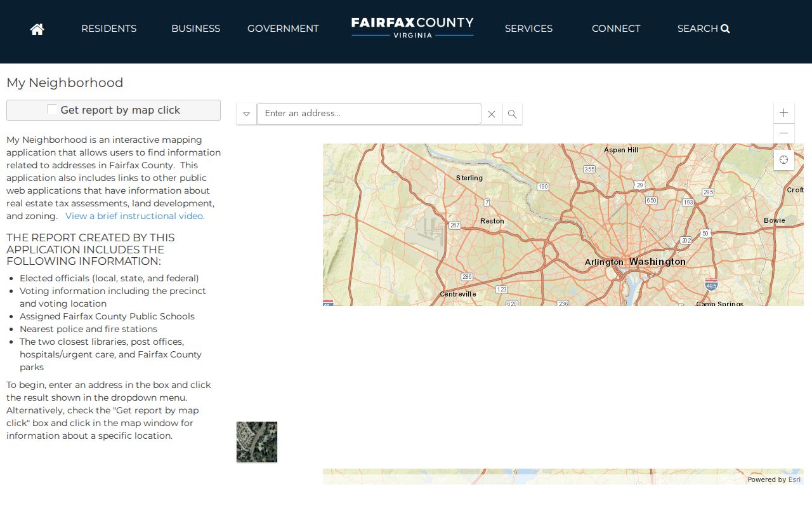Find my location on the map

pos(784,160)
